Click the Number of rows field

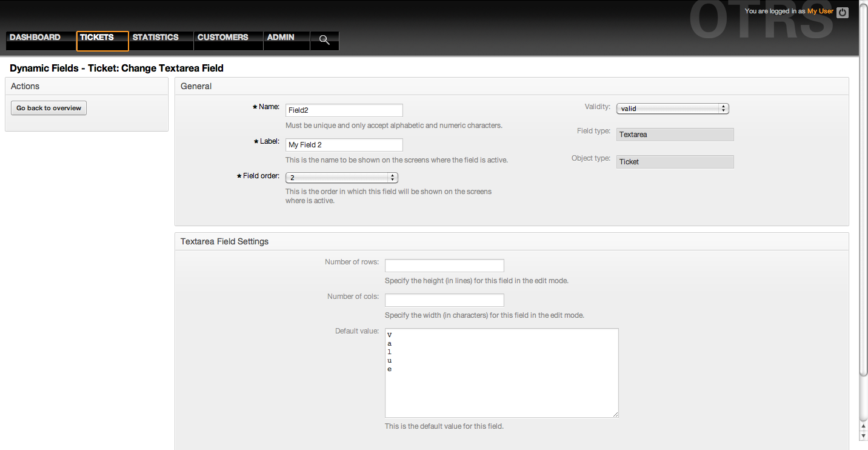444,266
